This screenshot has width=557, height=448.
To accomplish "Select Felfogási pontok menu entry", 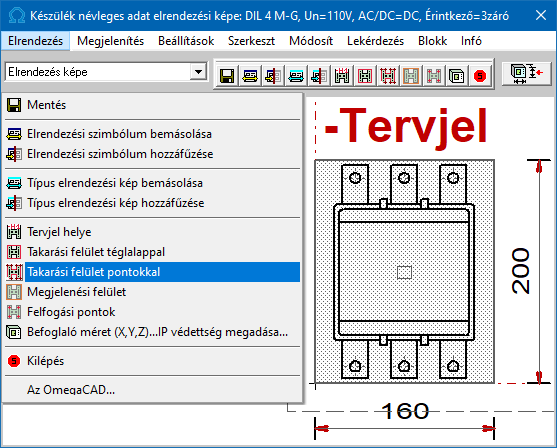I will click(153, 312).
